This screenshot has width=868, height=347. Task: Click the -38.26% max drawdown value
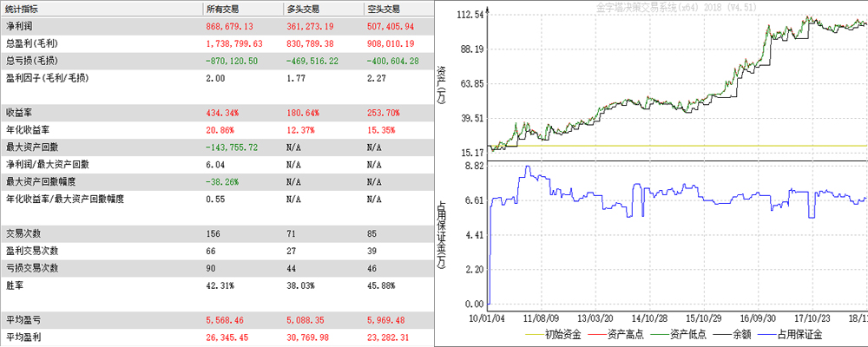click(222, 181)
